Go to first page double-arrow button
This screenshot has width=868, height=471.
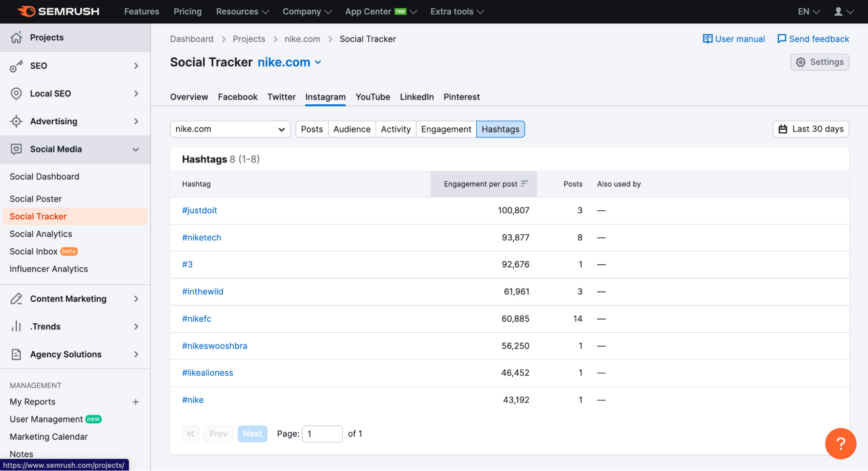pos(191,434)
